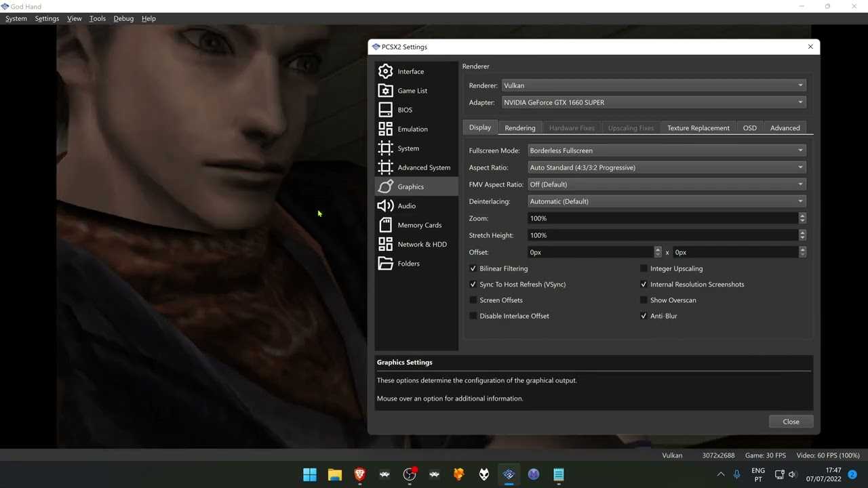Open the FMV Aspect Ratio dropdown
The height and width of the screenshot is (488, 868).
(667, 184)
